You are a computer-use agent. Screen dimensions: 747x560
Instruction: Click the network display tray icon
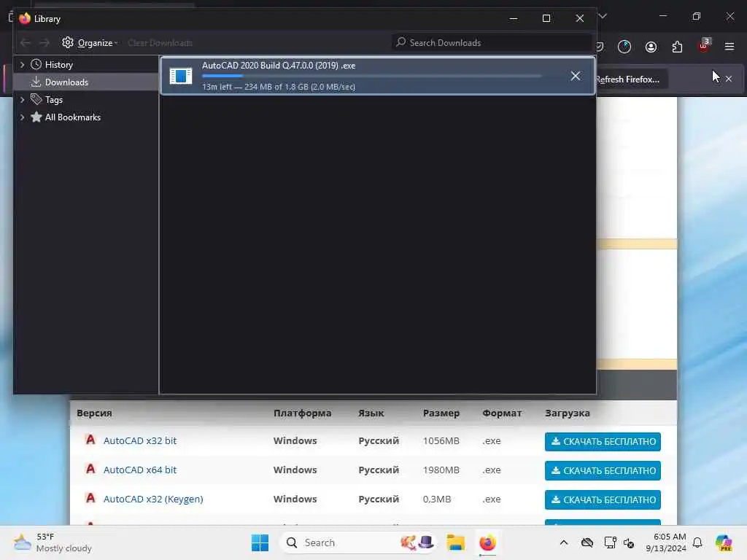610,542
